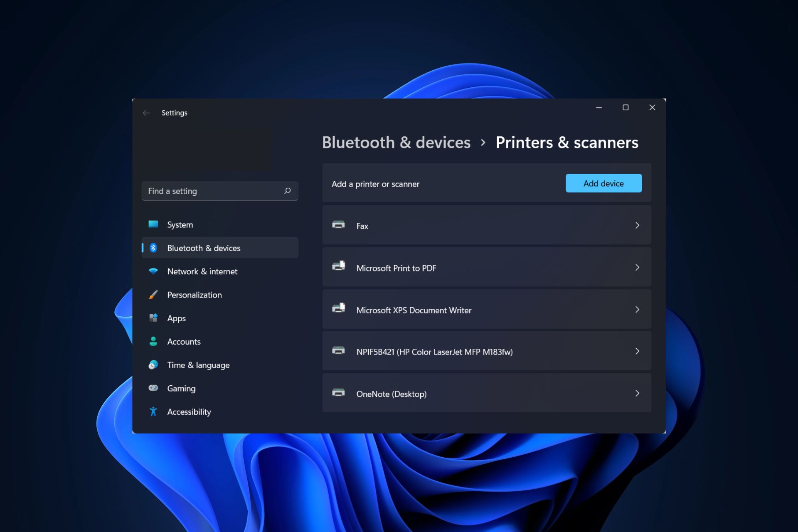
Task: Expand the OneNote Desktop printer entry
Action: 637,392
